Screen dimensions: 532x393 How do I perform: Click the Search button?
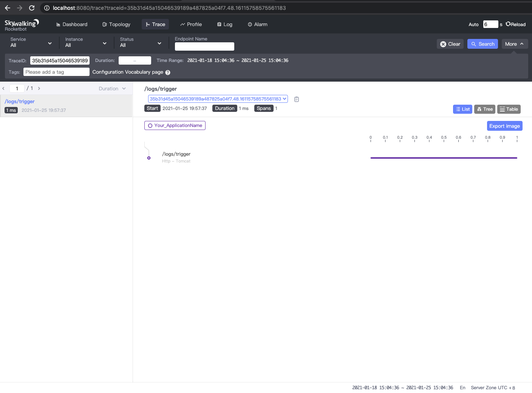point(483,44)
